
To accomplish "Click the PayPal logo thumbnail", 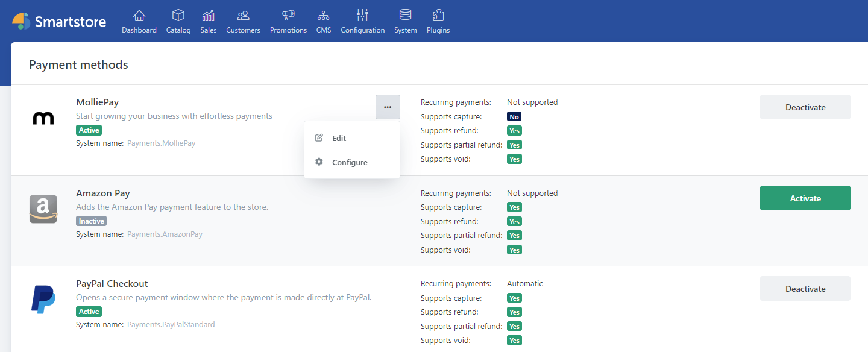I will coord(43,300).
